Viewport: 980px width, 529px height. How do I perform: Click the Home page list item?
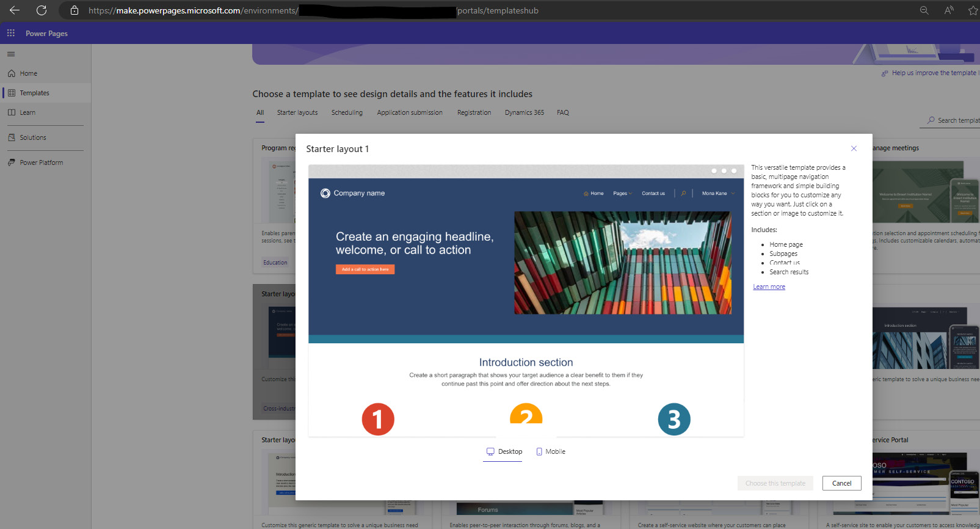click(x=786, y=244)
